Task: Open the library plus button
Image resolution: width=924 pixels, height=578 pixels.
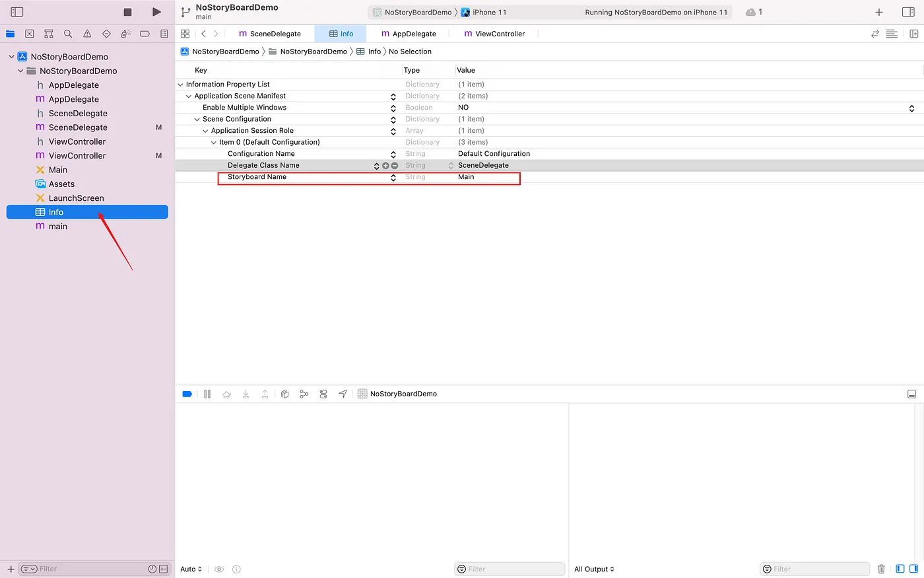Action: (x=878, y=12)
